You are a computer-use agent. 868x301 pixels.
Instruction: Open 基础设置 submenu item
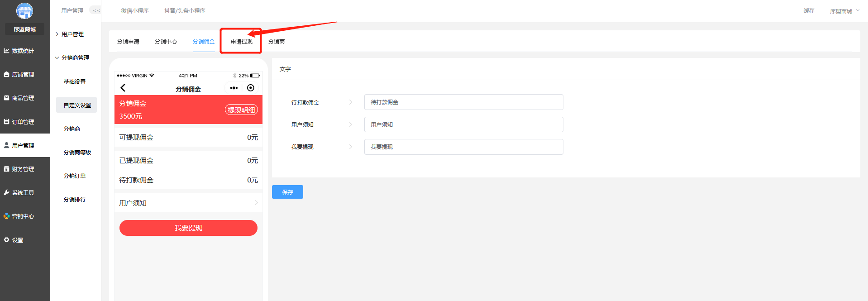click(x=75, y=82)
